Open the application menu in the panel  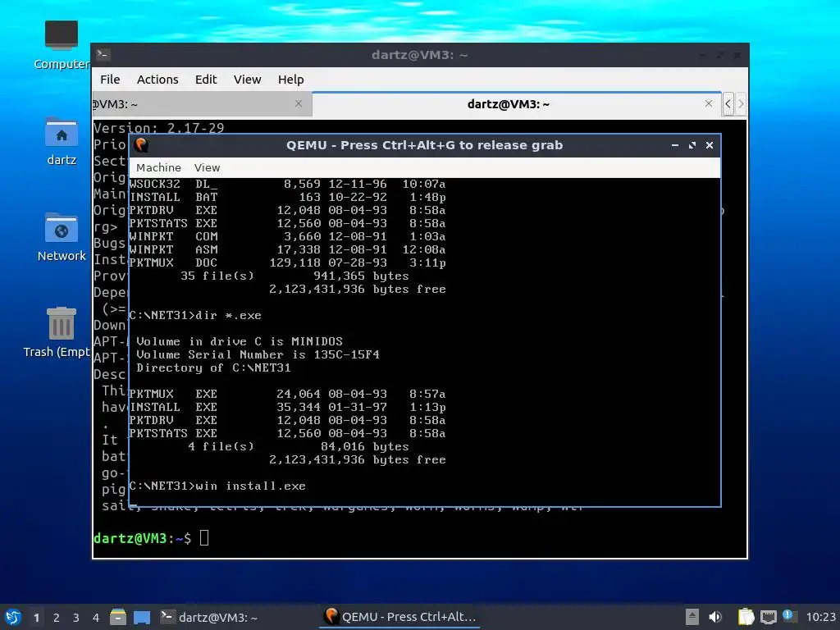[13, 617]
